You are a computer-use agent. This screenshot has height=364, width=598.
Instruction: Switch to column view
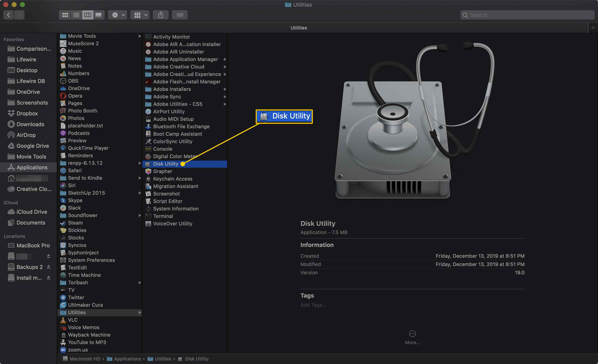(87, 15)
